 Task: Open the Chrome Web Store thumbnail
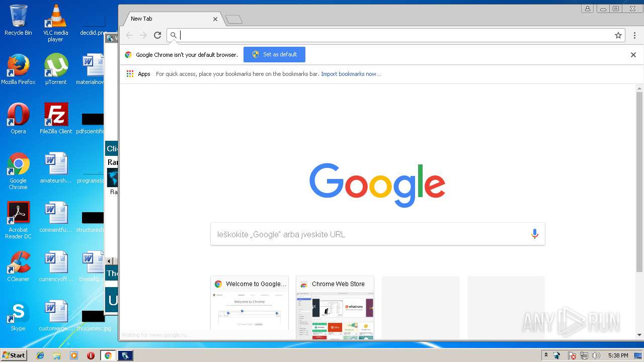click(335, 308)
